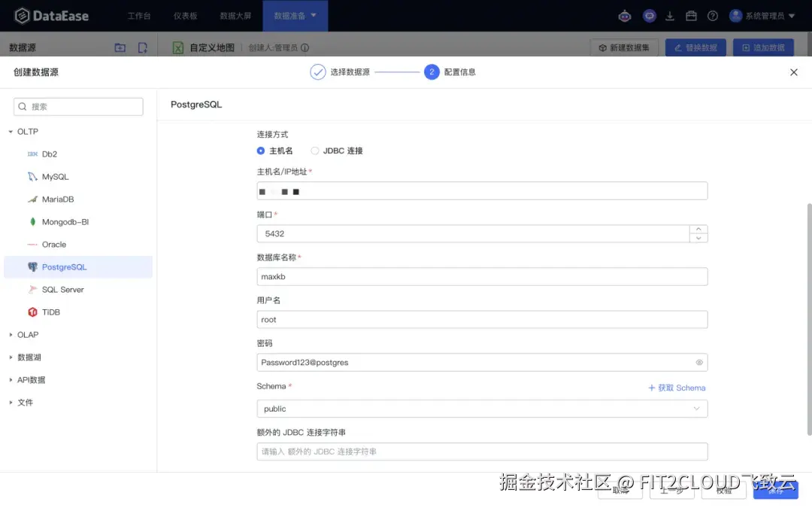Click the download icon in top bar
This screenshot has height=508, width=812.
(x=670, y=16)
